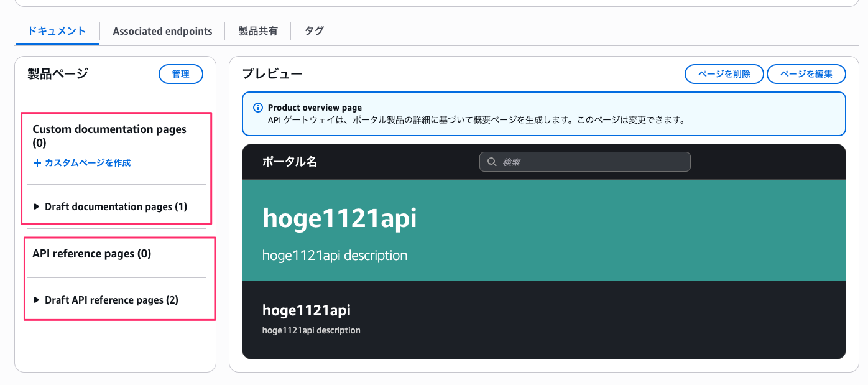This screenshot has width=868, height=385.
Task: Open the Associated endpoints tab
Action: click(162, 31)
